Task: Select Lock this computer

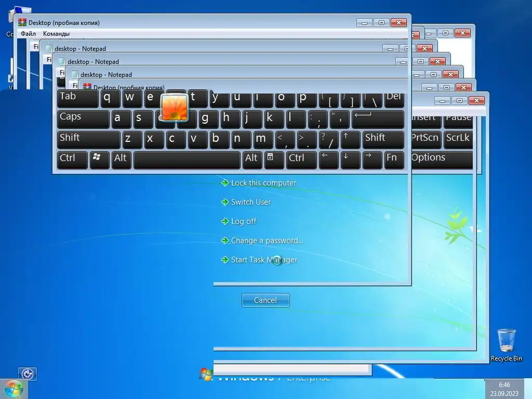Action: point(263,183)
